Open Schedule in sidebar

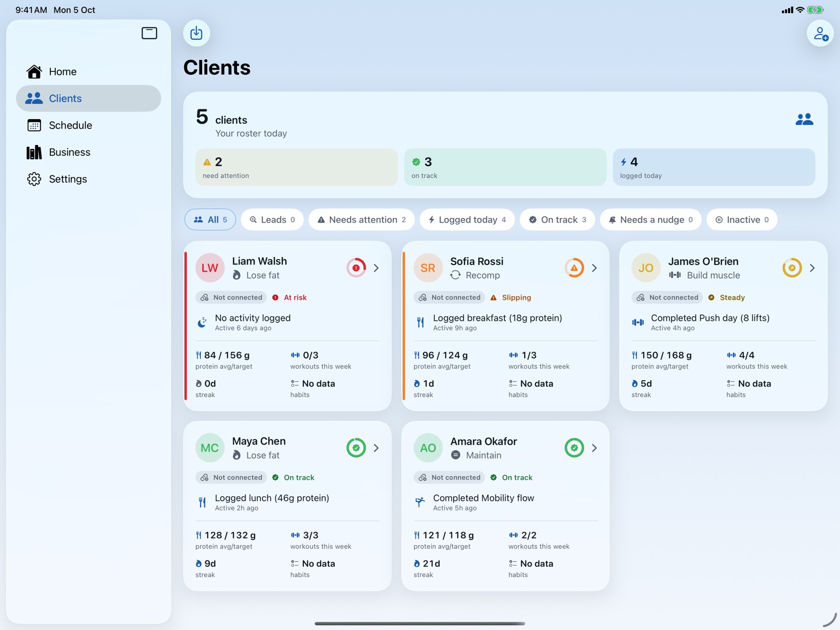[x=88, y=125]
